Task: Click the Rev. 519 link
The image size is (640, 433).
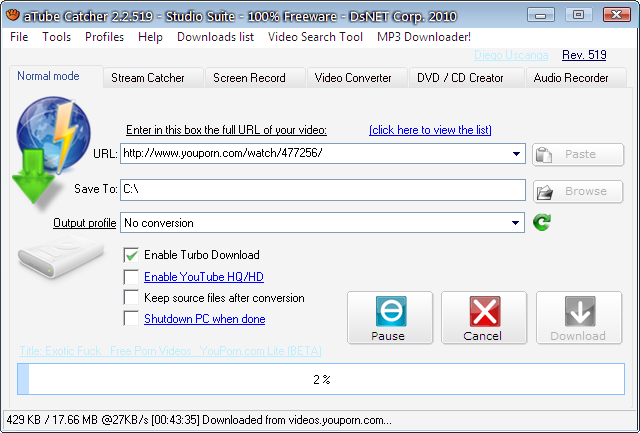Action: click(x=584, y=55)
